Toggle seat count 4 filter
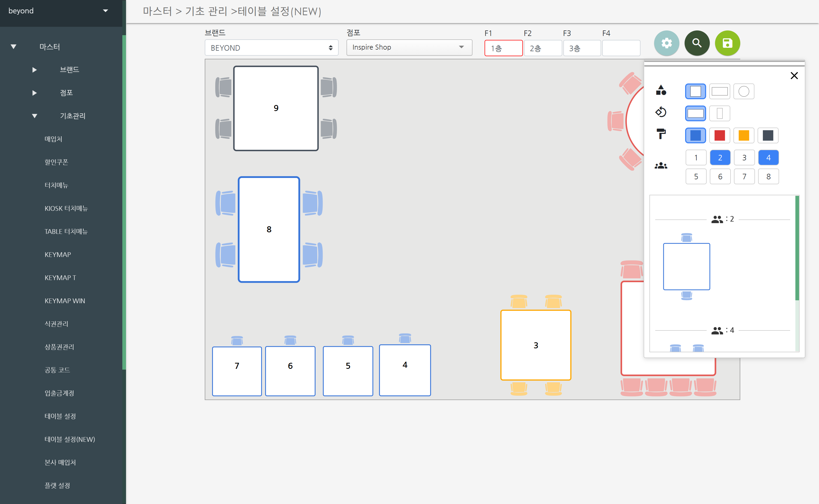The width and height of the screenshot is (819, 504). (x=768, y=158)
